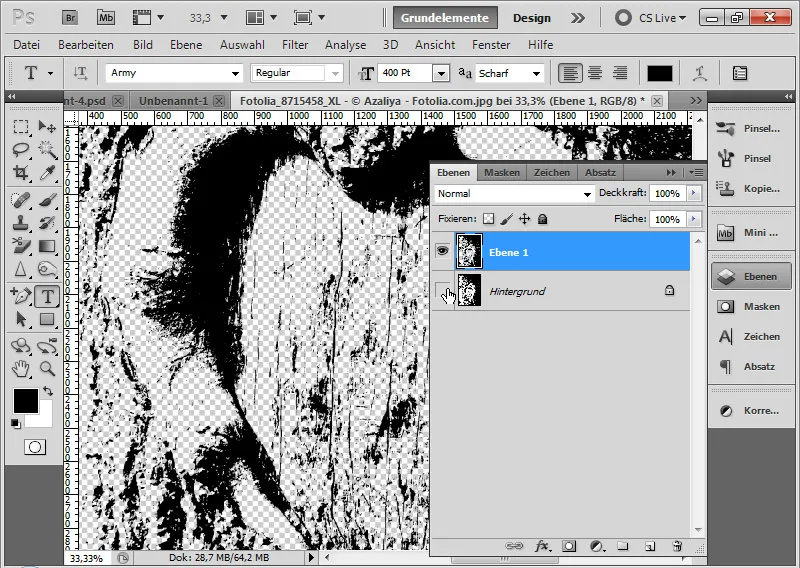The image size is (800, 568).
Task: Open the Mini ... Bridge panel
Action: [751, 233]
